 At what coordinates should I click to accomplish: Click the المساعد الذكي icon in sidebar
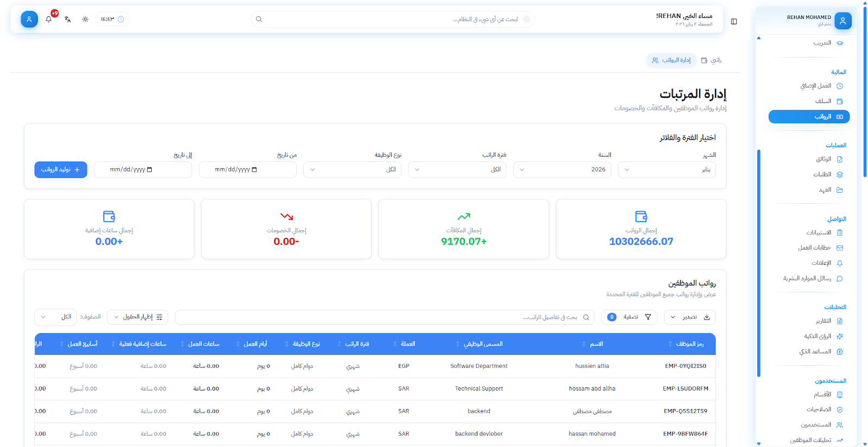(x=840, y=352)
